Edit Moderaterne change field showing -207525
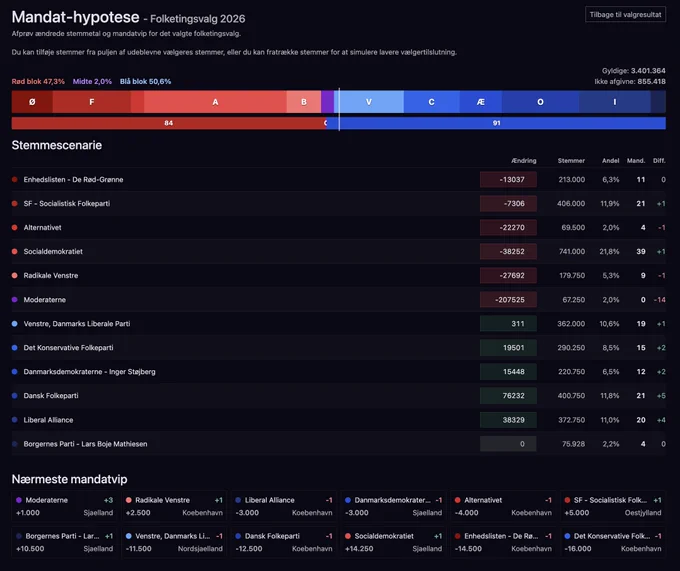The height and width of the screenshot is (571, 680). pyautogui.click(x=508, y=300)
